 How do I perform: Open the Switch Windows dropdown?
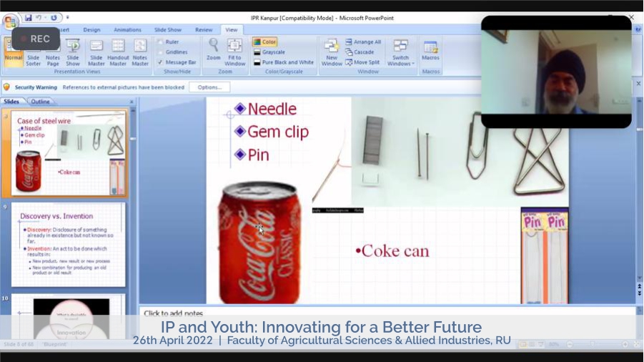pos(400,53)
